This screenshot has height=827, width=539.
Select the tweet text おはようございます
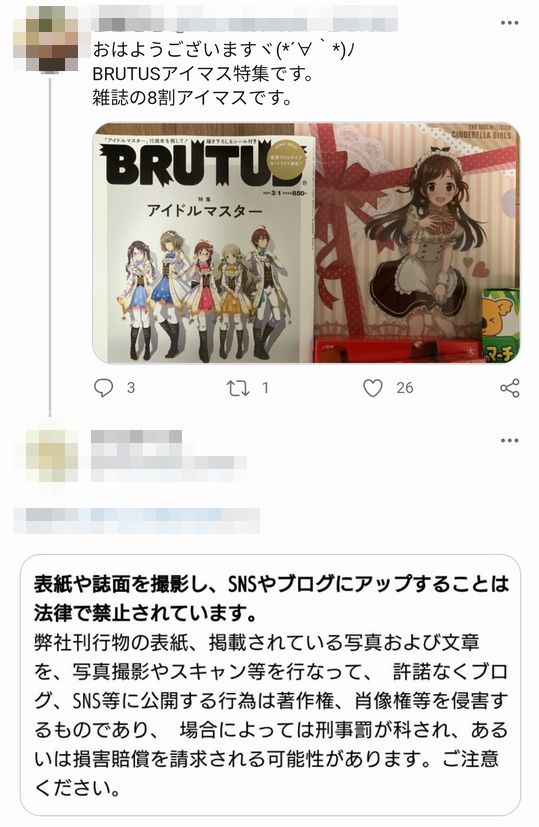pyautogui.click(x=181, y=50)
